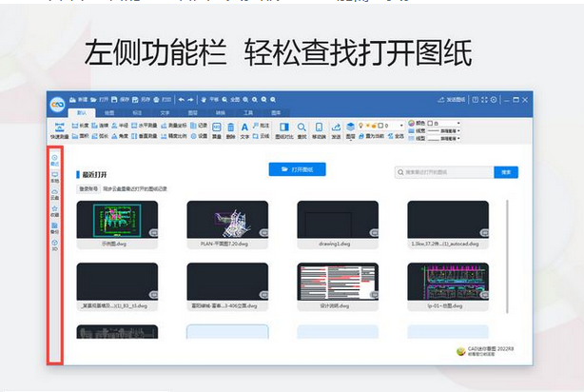Click the 保存 save icon
584x392 pixels.
(x=114, y=100)
